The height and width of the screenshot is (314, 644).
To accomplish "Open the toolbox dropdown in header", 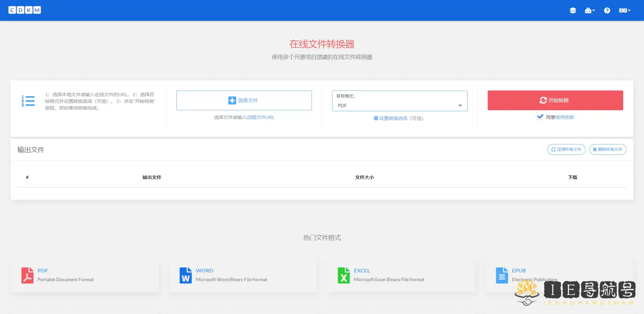I will pos(589,10).
